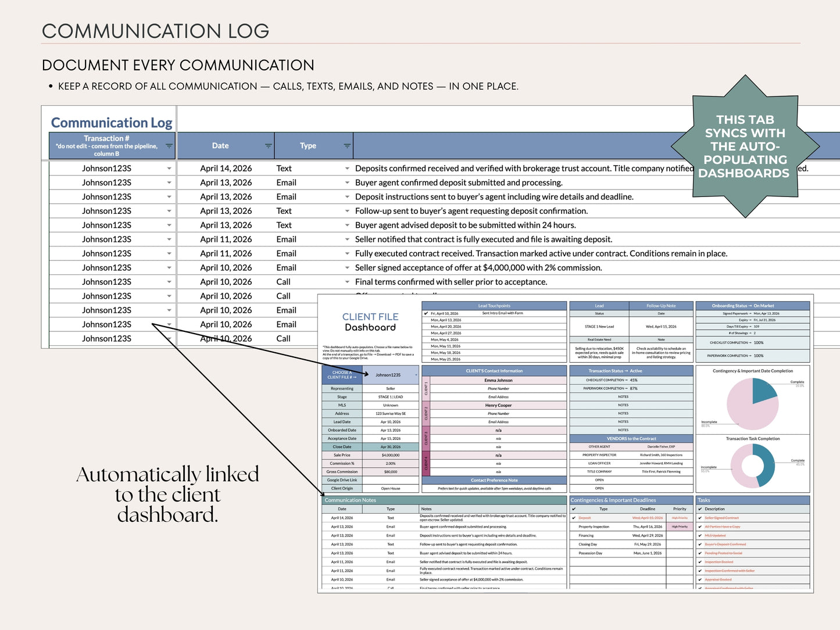Click the address '123 Sunrise Way SE'
The width and height of the screenshot is (840, 630).
pyautogui.click(x=391, y=414)
